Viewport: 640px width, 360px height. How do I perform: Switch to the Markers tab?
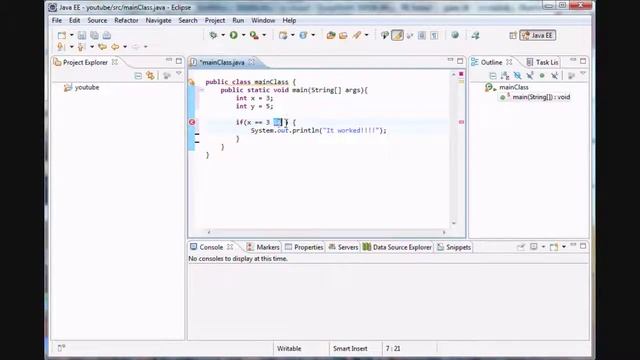[263, 247]
